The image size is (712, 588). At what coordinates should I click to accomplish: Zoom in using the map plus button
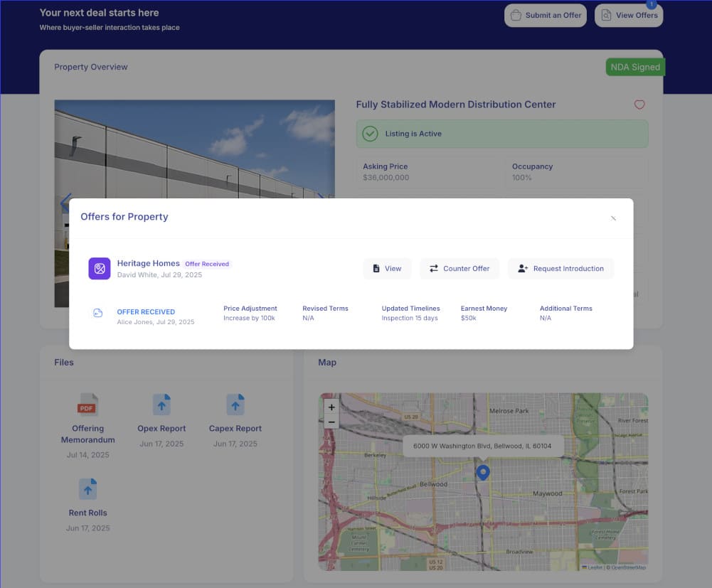pos(331,407)
